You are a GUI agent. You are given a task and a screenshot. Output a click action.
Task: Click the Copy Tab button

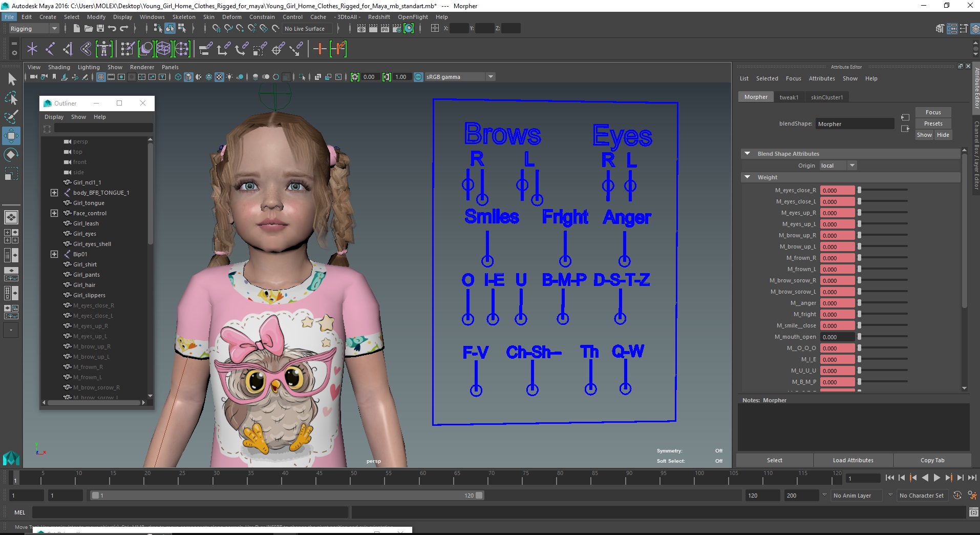pos(932,460)
